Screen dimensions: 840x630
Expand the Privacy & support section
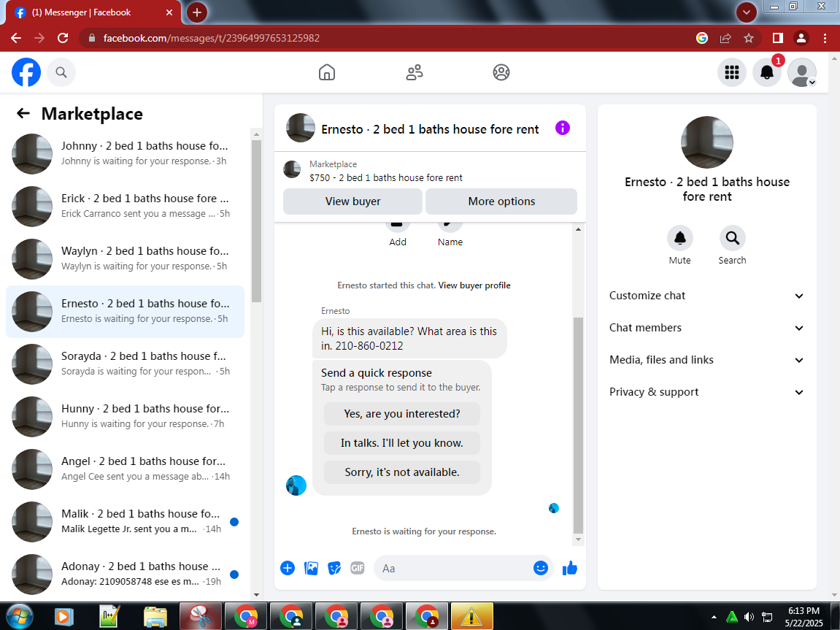[706, 392]
